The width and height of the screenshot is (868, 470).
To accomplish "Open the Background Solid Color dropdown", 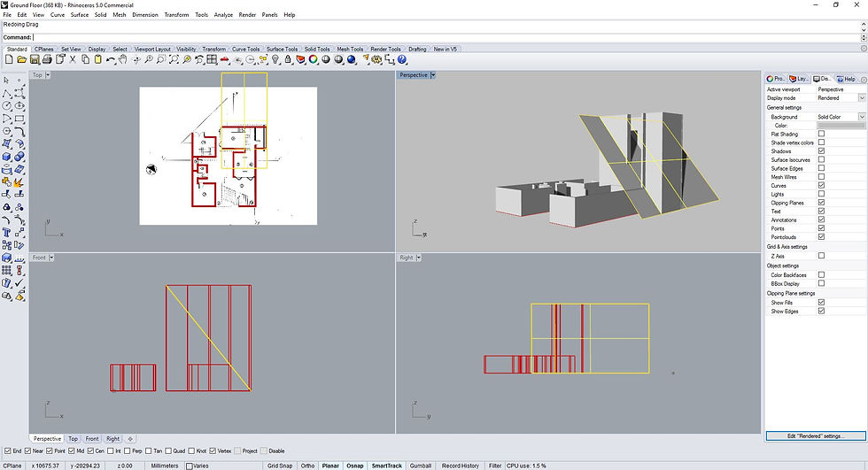I will pyautogui.click(x=862, y=117).
